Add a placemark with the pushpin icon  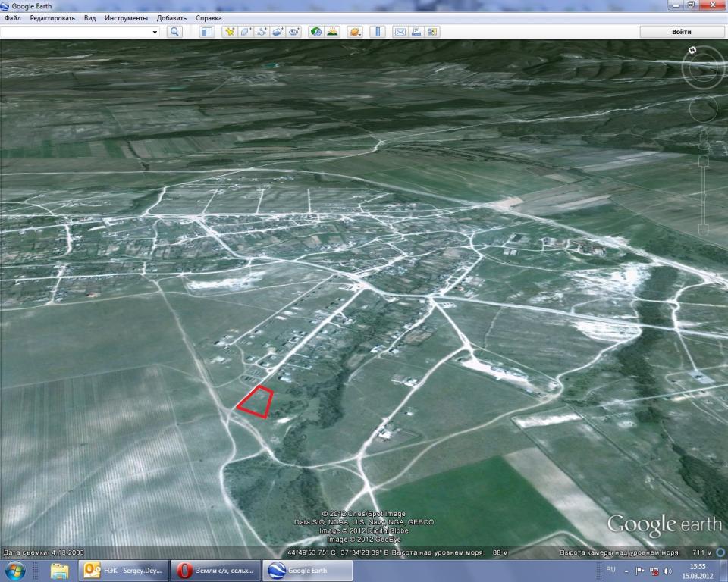[229, 32]
